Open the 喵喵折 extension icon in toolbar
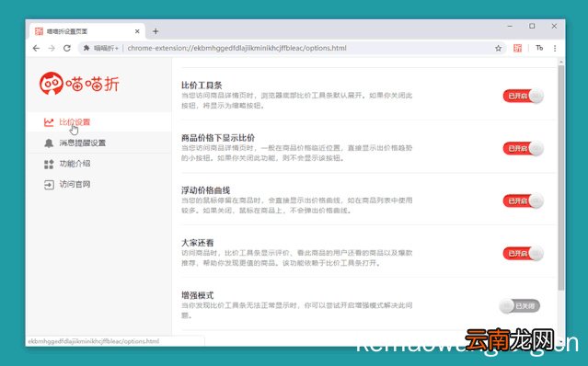This screenshot has height=366, width=588. [517, 48]
